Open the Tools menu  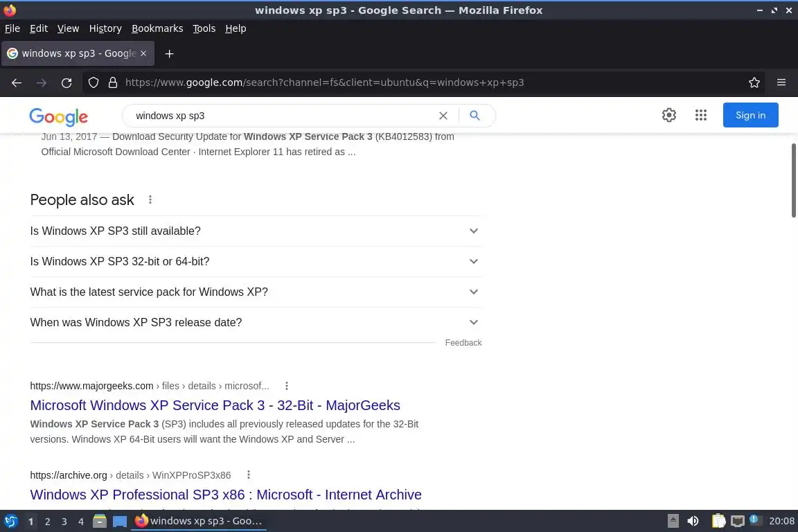tap(204, 28)
